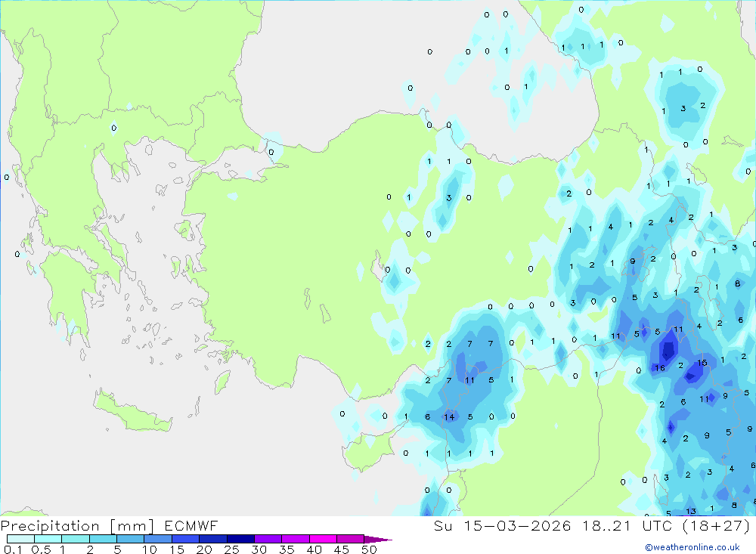Click the 1–2 mm legend color swatch
Image resolution: width=756 pixels, height=554 pixels.
click(75, 539)
